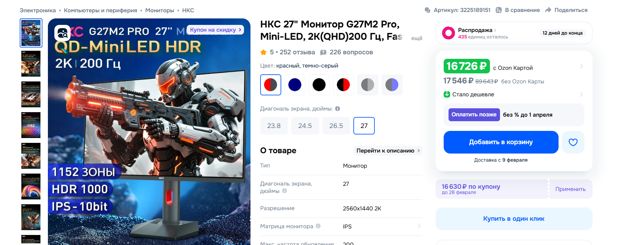This screenshot has height=245, width=644.
Task: Select the solid blue color swatch
Action: point(295,85)
